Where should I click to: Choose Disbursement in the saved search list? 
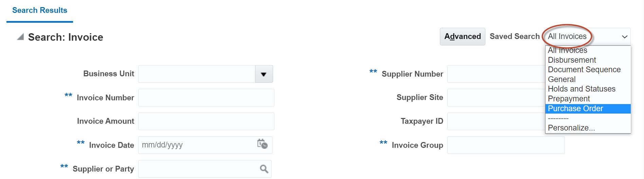[572, 60]
